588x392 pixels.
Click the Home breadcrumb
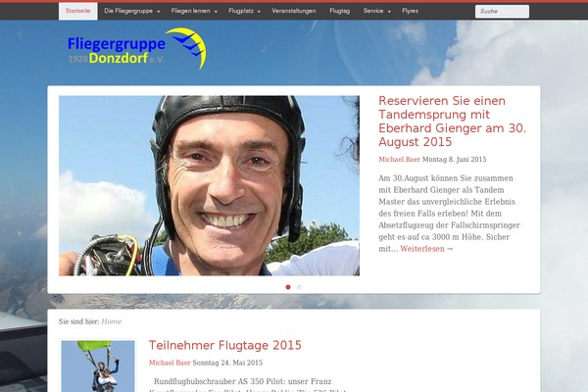[x=112, y=321]
